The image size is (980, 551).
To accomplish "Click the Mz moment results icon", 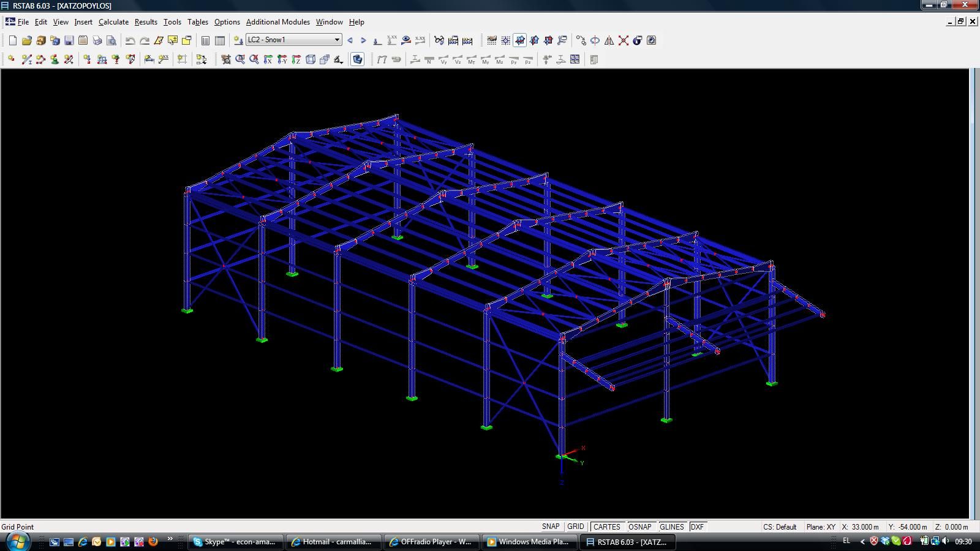I will [x=500, y=59].
